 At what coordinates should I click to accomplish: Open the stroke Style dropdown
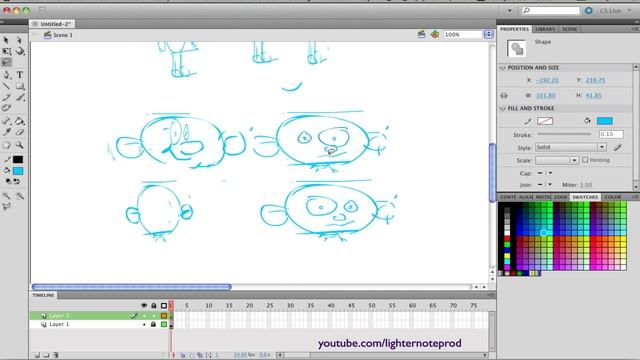point(571,147)
